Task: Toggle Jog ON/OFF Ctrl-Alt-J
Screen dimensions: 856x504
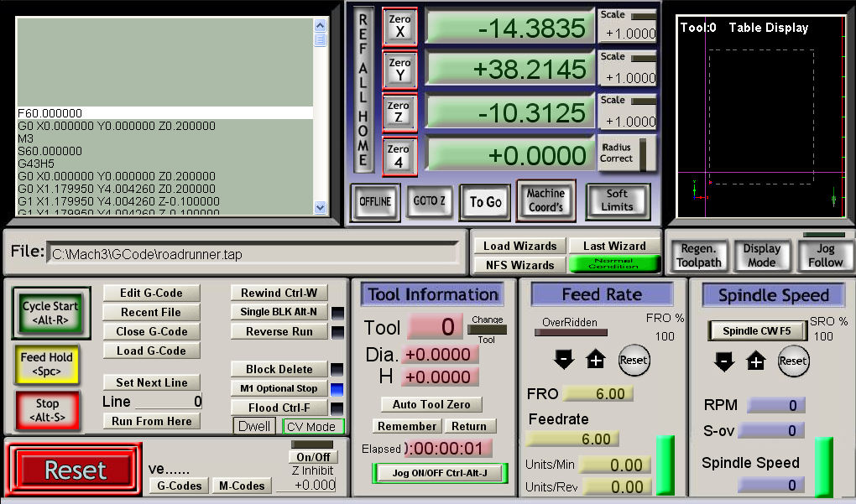Action: (440, 473)
